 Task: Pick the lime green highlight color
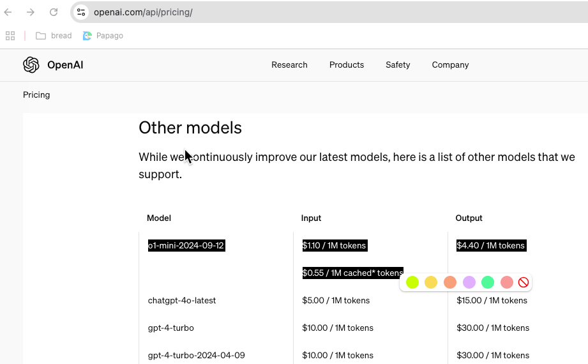coord(412,282)
